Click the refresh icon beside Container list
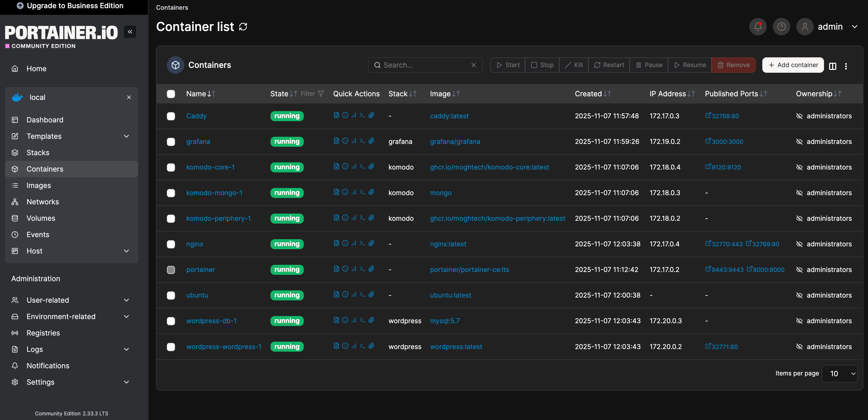Screen dimensions: 868x420 pos(243,27)
